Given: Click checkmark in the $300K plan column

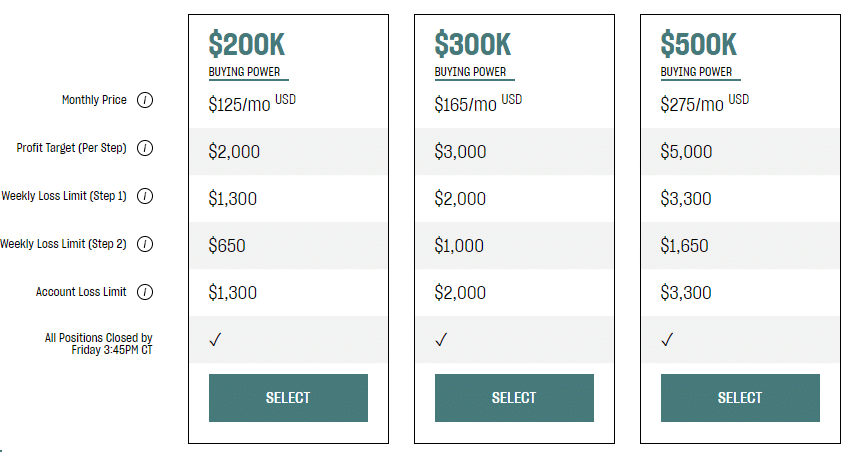Looking at the screenshot, I should coord(441,340).
